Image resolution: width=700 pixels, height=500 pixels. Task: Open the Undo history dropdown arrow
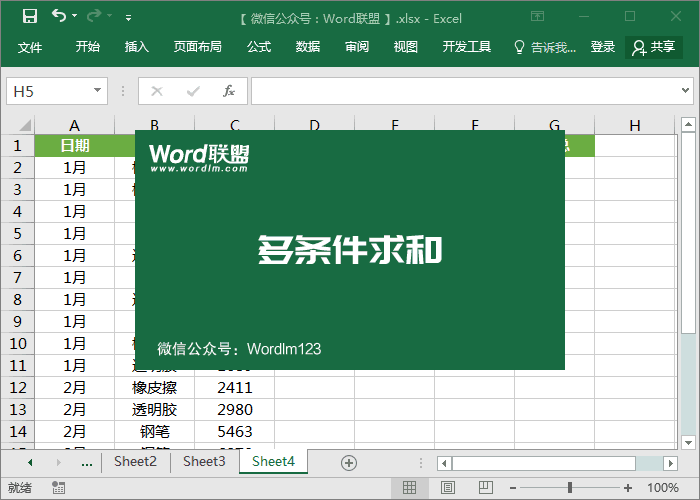pos(75,16)
